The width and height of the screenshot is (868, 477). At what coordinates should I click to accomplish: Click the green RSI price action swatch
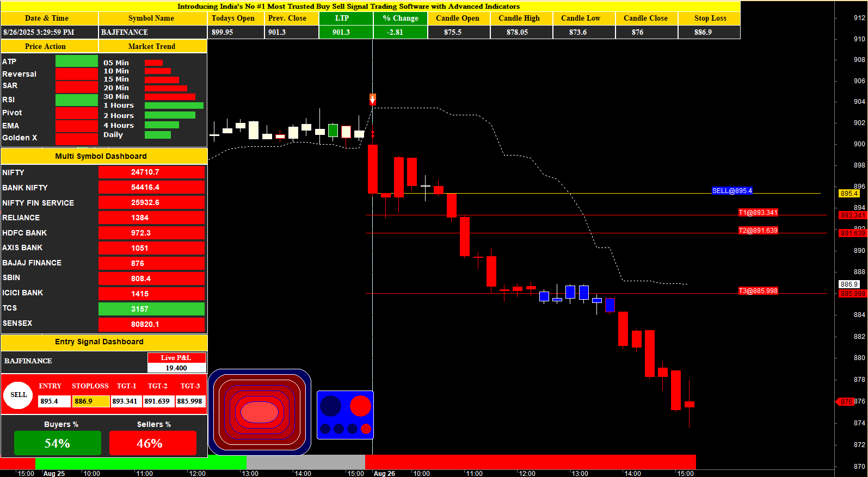click(x=76, y=100)
